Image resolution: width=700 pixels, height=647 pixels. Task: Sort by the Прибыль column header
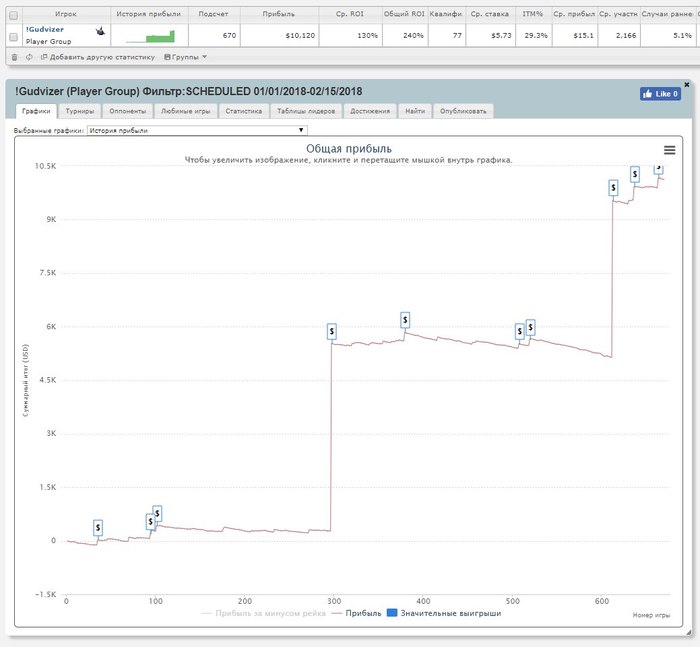279,14
